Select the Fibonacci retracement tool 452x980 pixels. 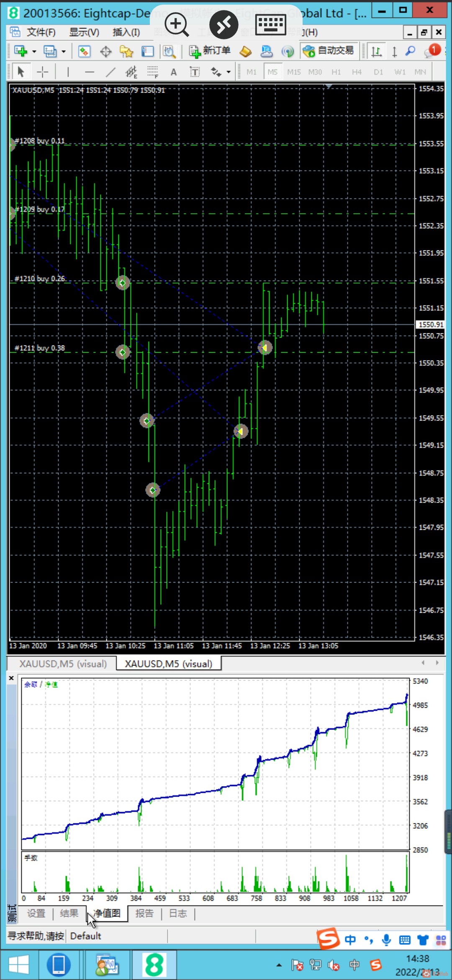point(153,72)
